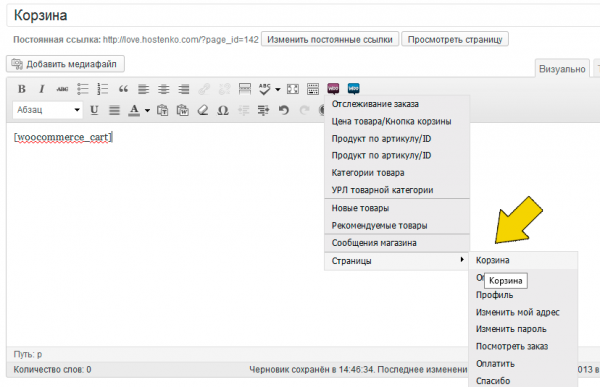Open the permalink love.hostenko.com/?page_id=142

pos(181,39)
